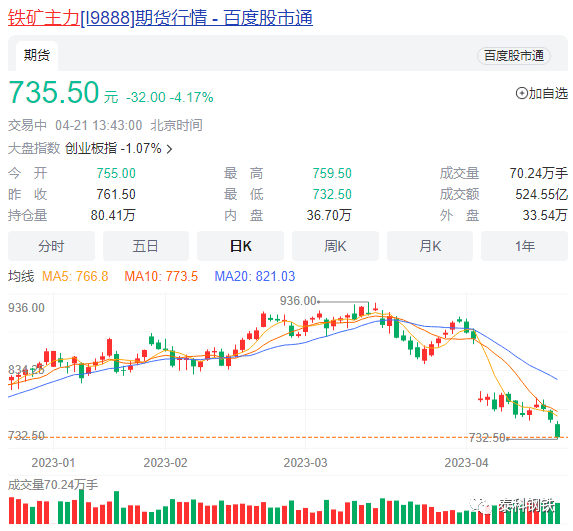Click the 2023-03 date axis label
This screenshot has width=573, height=531.
coord(306,463)
